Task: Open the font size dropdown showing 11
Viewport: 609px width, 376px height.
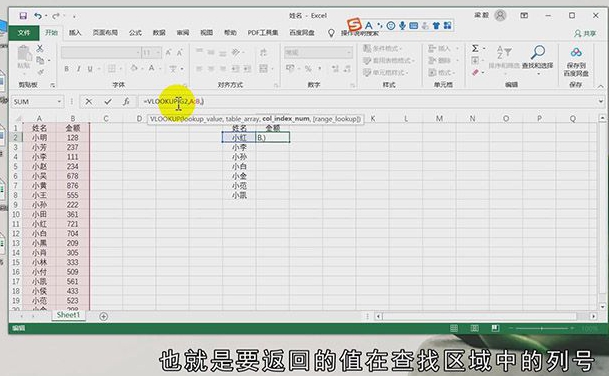Action: click(x=158, y=52)
